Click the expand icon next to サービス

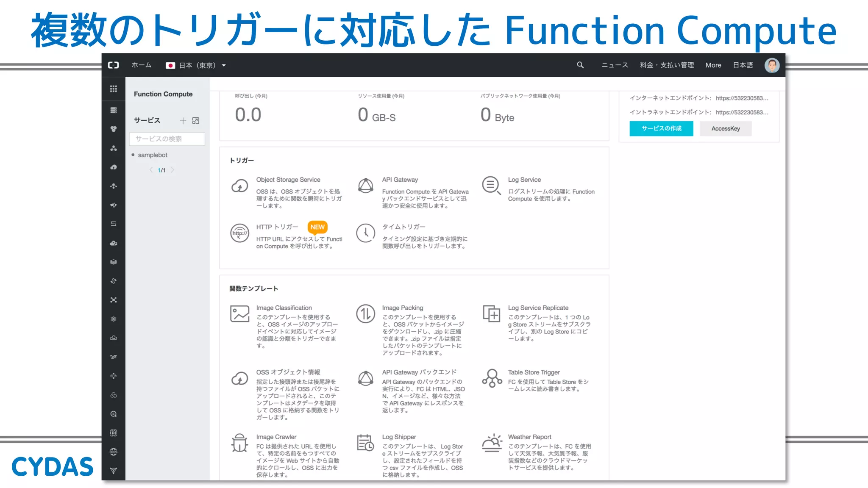(195, 121)
